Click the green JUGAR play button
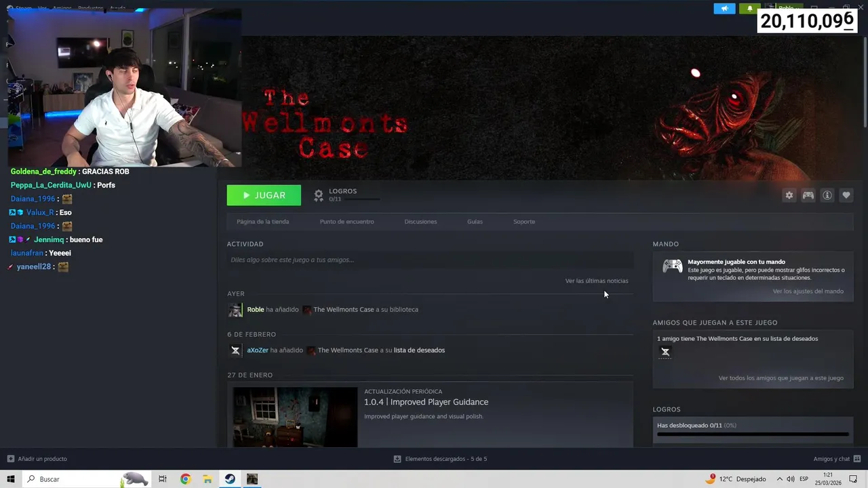 coord(264,195)
